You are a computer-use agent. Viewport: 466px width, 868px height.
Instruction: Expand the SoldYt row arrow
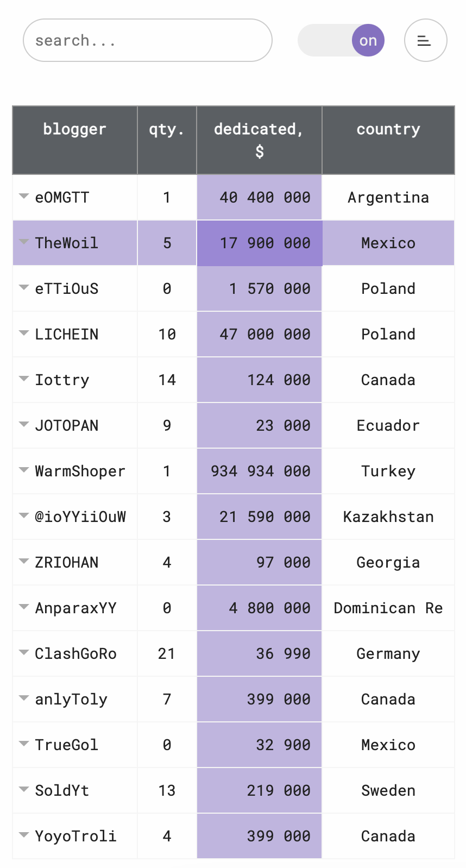click(23, 789)
